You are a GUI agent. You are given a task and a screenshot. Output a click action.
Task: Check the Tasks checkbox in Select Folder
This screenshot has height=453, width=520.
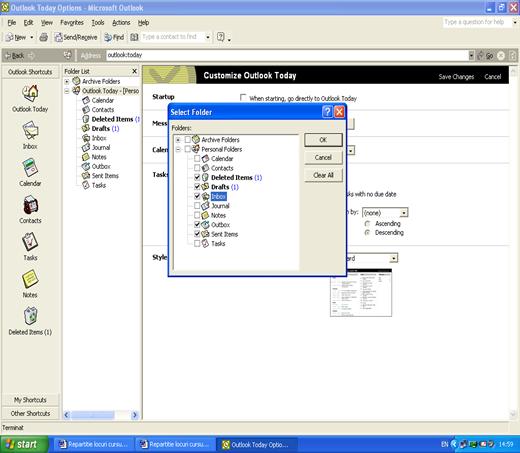tap(197, 243)
